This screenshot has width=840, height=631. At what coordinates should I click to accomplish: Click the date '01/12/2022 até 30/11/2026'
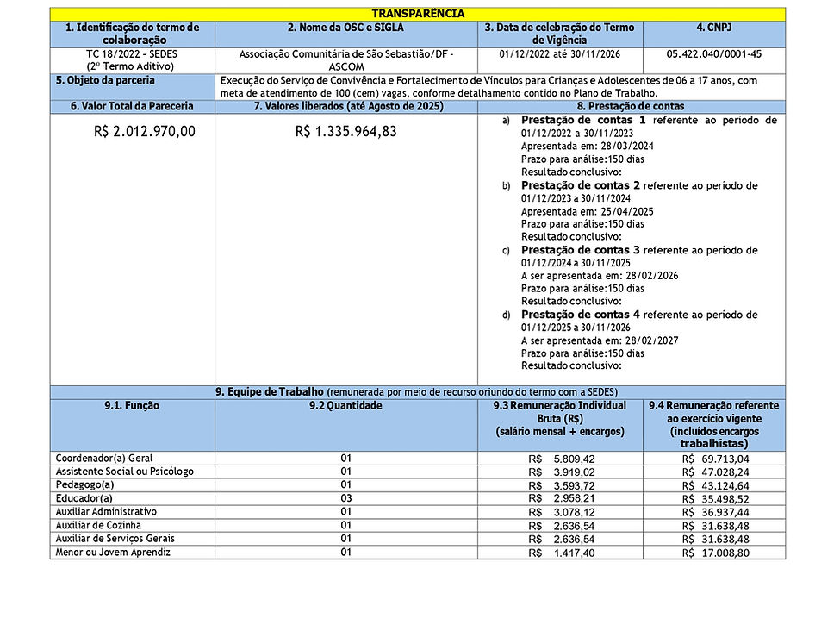pos(560,54)
